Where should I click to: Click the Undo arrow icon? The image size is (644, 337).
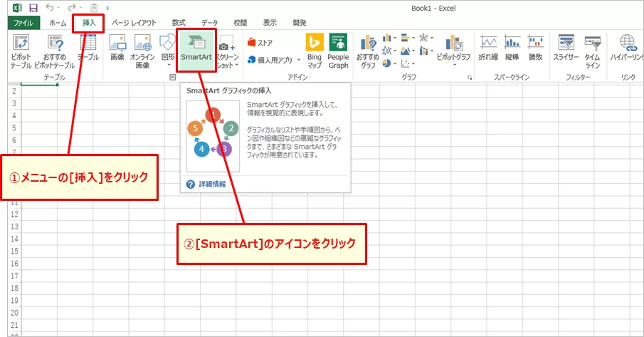pos(50,7)
